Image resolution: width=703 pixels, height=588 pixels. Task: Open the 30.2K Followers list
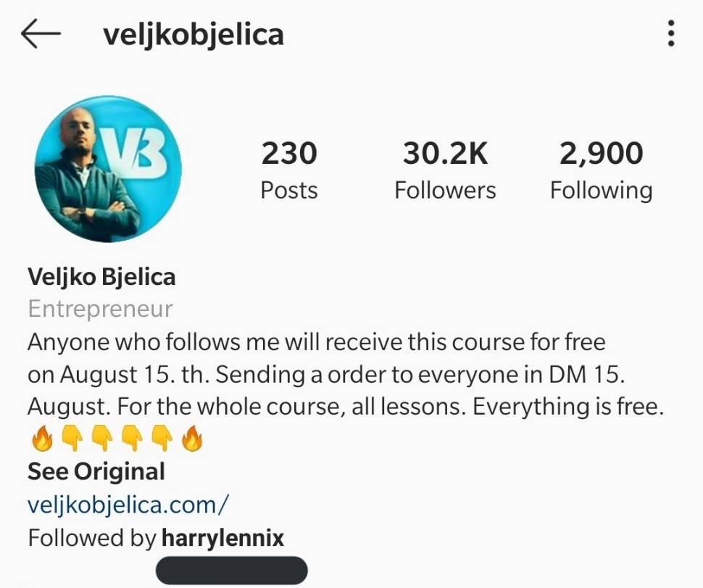[x=445, y=170]
